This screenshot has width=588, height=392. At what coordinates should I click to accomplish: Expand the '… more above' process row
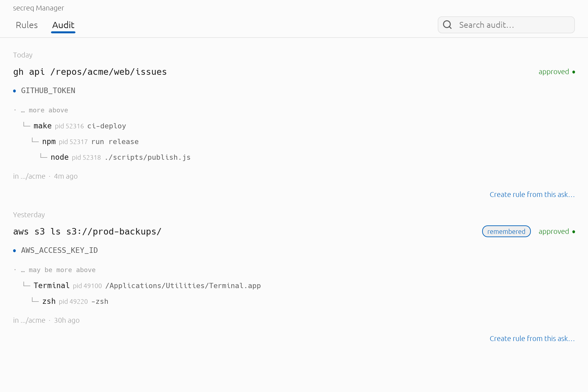(x=41, y=110)
